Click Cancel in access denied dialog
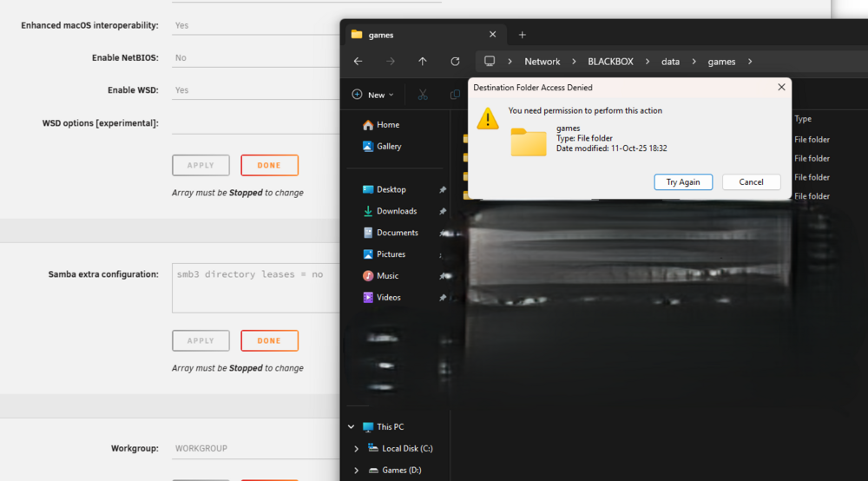The height and width of the screenshot is (481, 868). coord(751,182)
